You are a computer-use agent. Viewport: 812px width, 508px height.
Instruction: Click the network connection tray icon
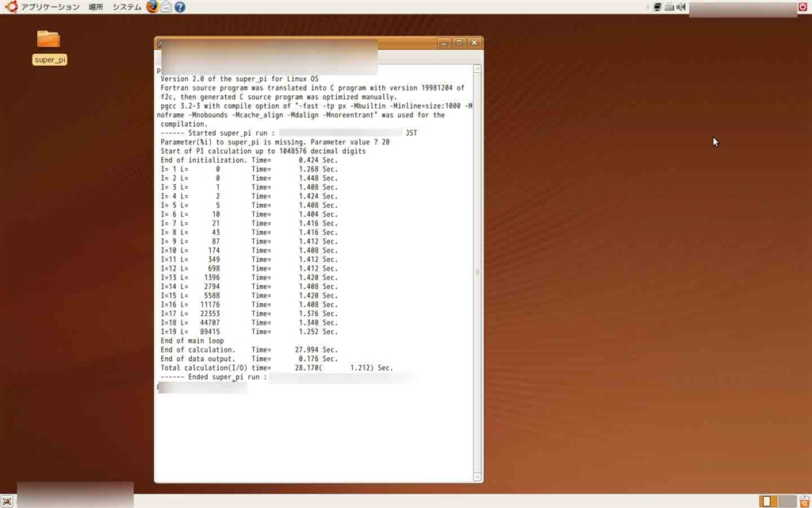(657, 6)
